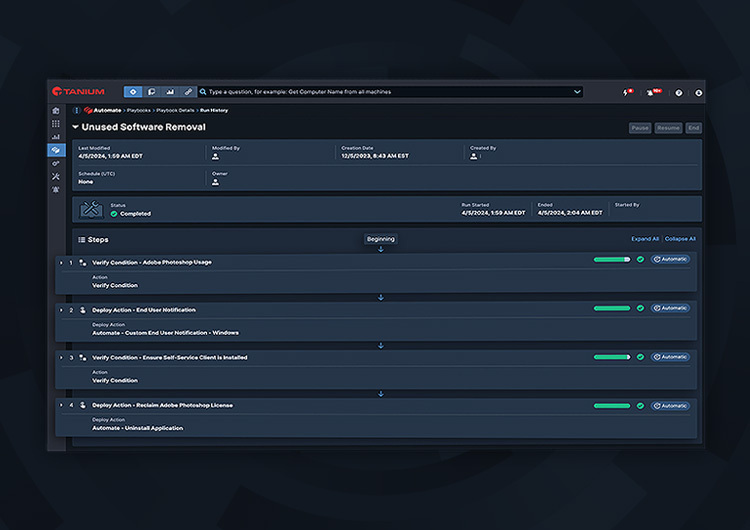Click step 3 condition type icon
Image resolution: width=750 pixels, height=530 pixels.
coord(83,357)
